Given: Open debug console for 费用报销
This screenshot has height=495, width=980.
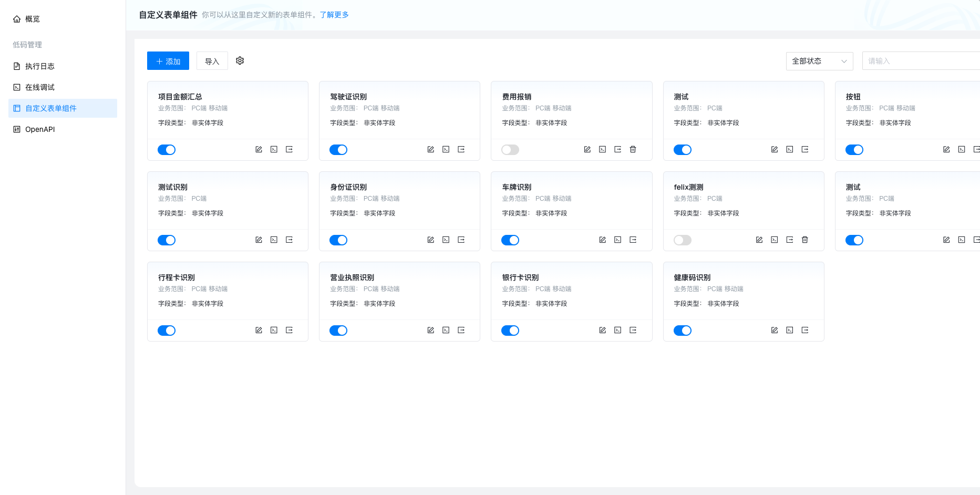Looking at the screenshot, I should click(602, 149).
